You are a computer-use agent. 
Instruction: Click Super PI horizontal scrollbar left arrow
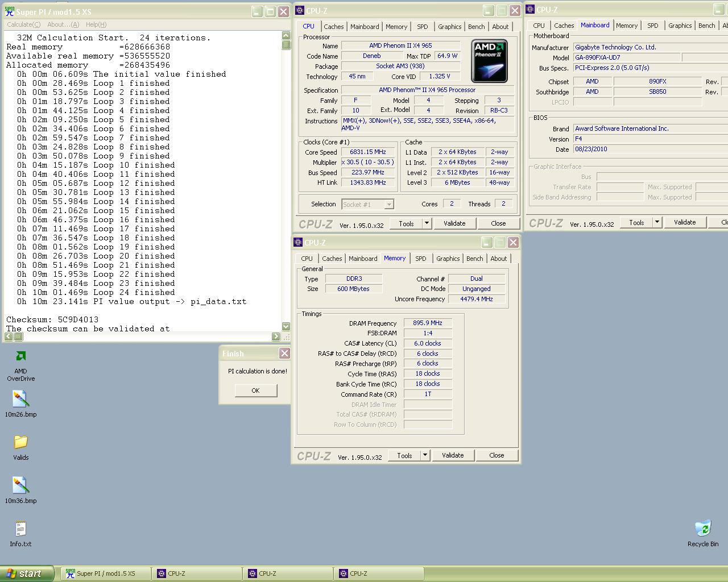[x=9, y=336]
